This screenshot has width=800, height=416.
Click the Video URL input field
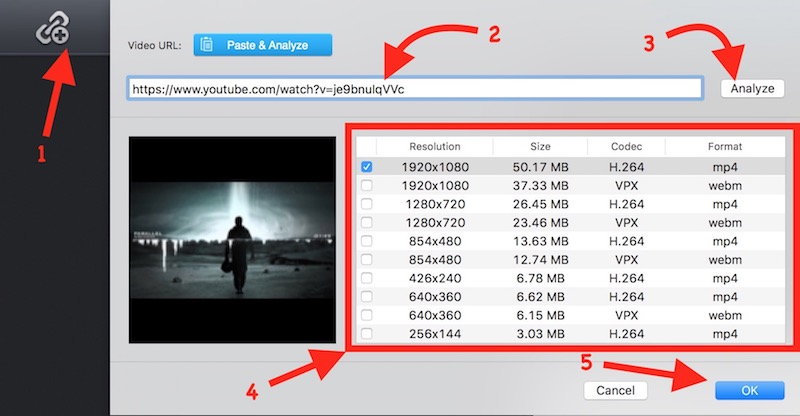(413, 88)
